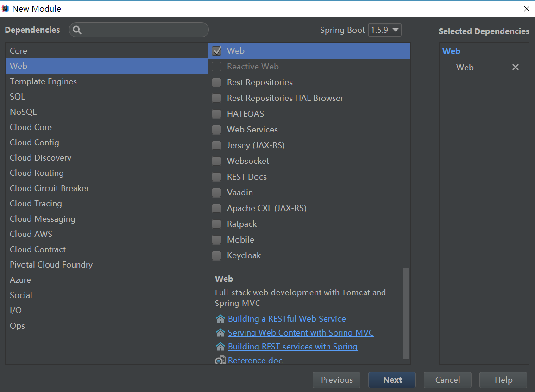Select the Social category
Image resolution: width=535 pixels, height=392 pixels.
pyautogui.click(x=107, y=295)
